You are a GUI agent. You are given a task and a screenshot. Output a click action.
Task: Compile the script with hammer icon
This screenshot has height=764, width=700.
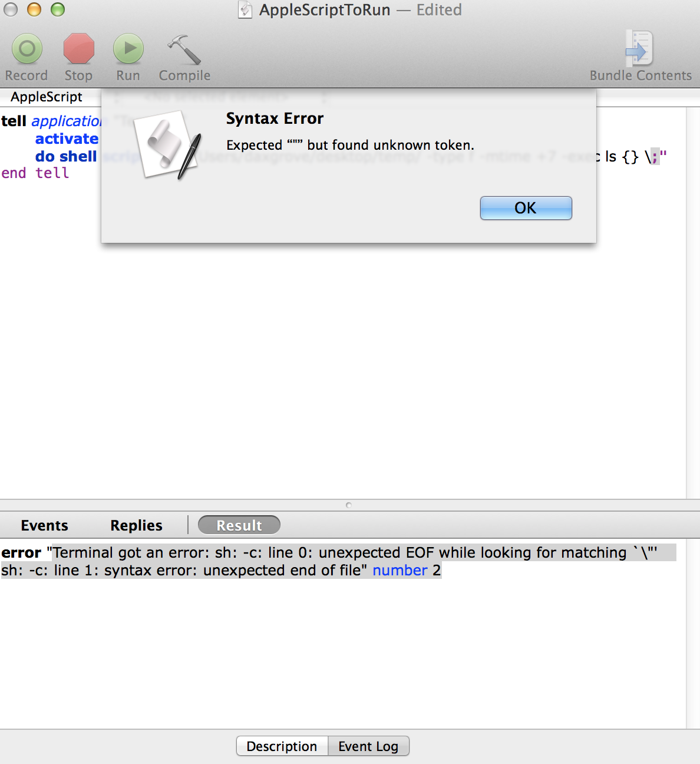184,49
